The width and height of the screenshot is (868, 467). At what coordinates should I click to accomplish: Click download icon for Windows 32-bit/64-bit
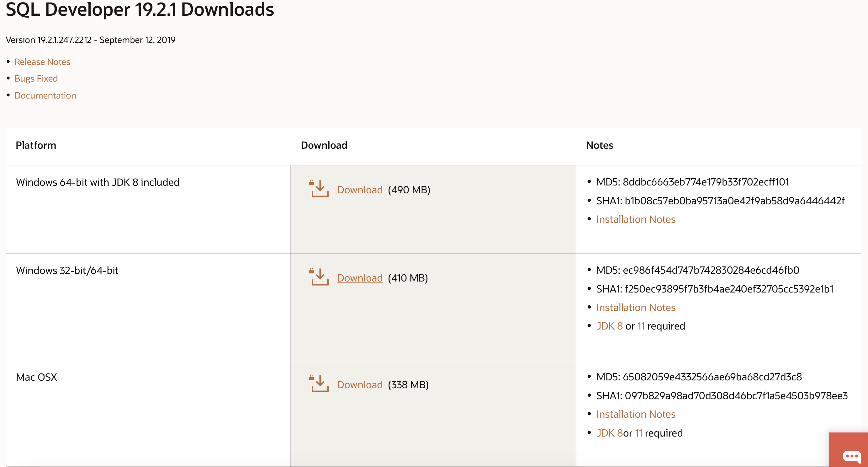point(319,277)
